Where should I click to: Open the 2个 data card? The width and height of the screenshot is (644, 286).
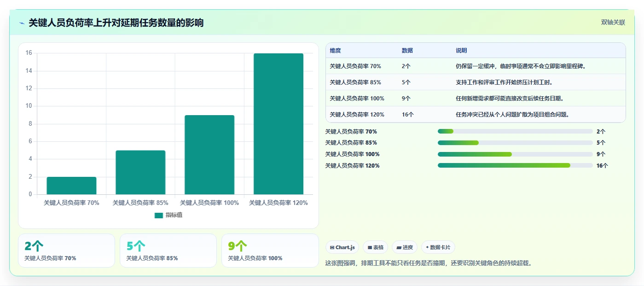66,251
